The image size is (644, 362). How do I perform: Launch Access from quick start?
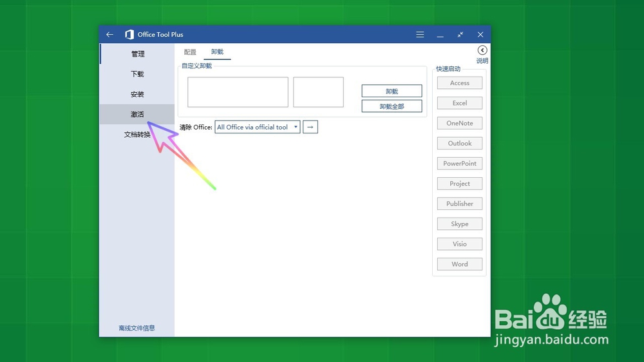coord(460,82)
